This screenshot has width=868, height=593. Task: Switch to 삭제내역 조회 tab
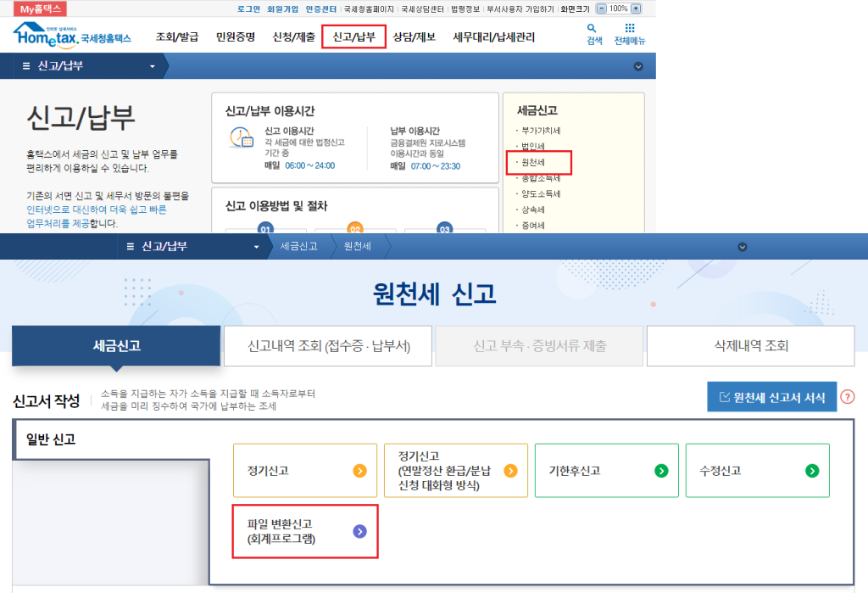pos(750,346)
